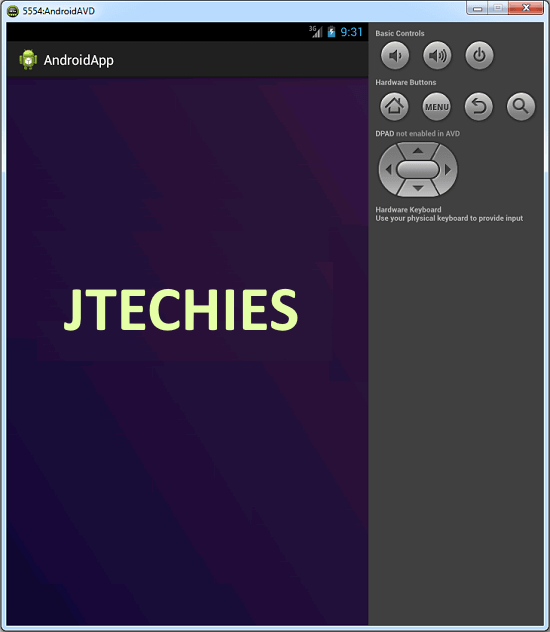Tap the JTECHIES text on screen
Screen dimensions: 550x632
pyautogui.click(x=181, y=310)
